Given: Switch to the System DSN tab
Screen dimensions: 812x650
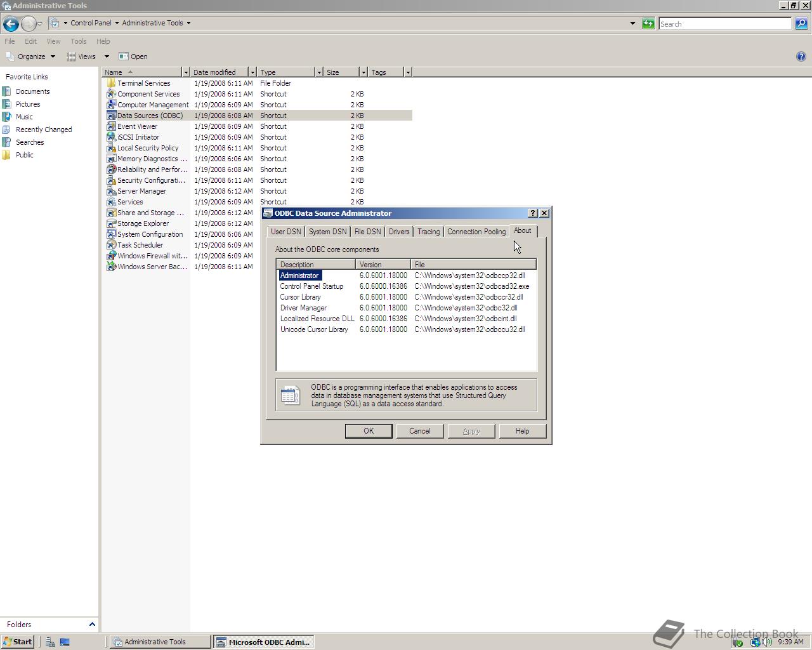Looking at the screenshot, I should (328, 232).
